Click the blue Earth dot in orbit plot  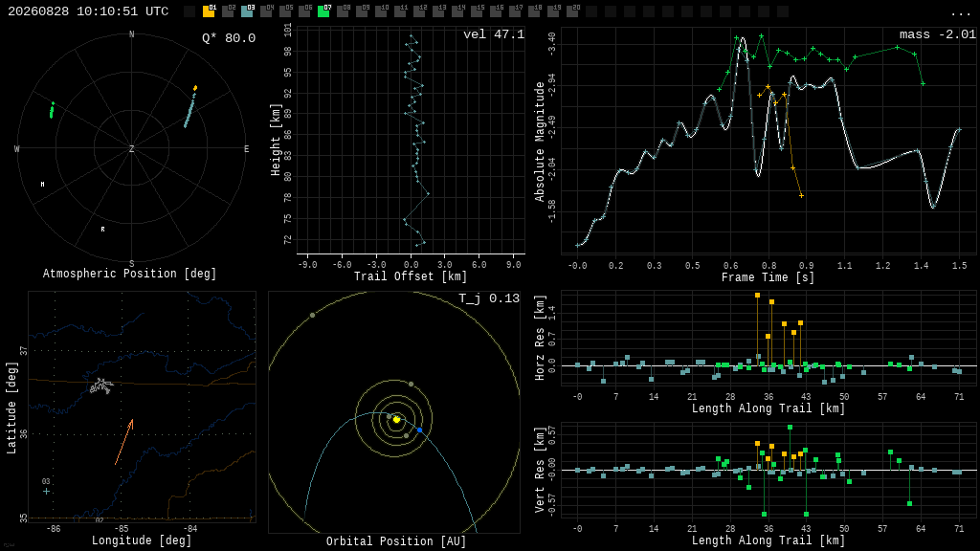pos(419,430)
